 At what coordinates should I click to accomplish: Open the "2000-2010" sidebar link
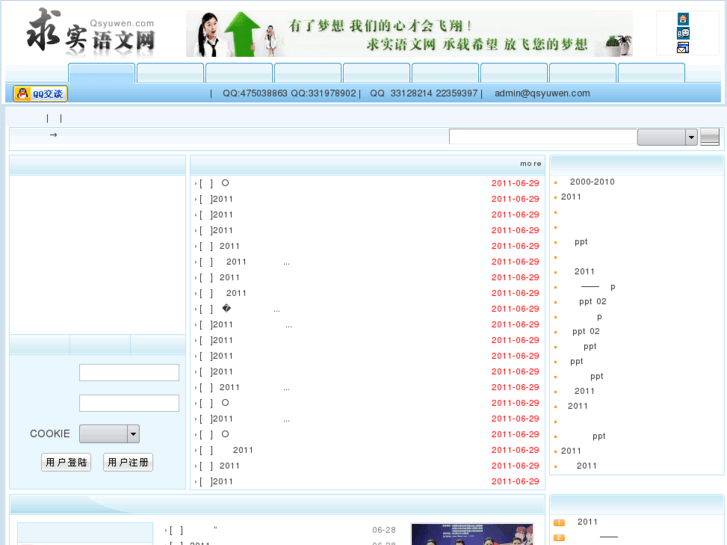coord(592,182)
